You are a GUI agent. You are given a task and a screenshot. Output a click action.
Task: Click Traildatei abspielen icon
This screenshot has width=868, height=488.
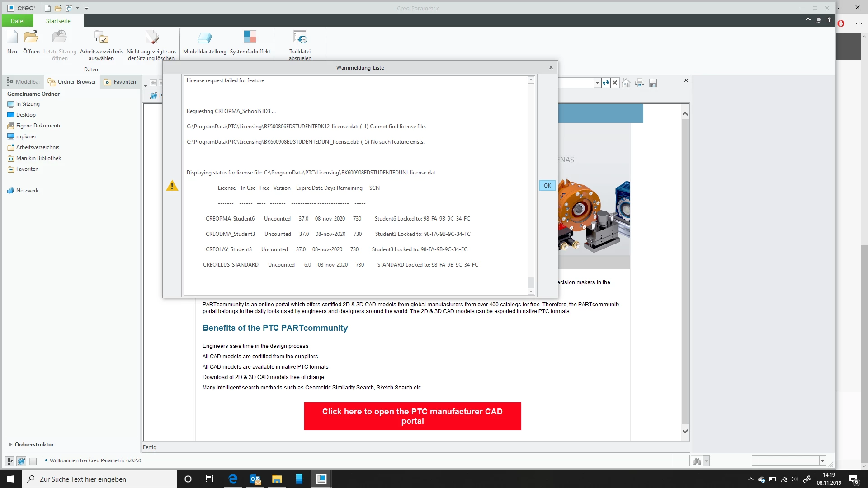300,38
